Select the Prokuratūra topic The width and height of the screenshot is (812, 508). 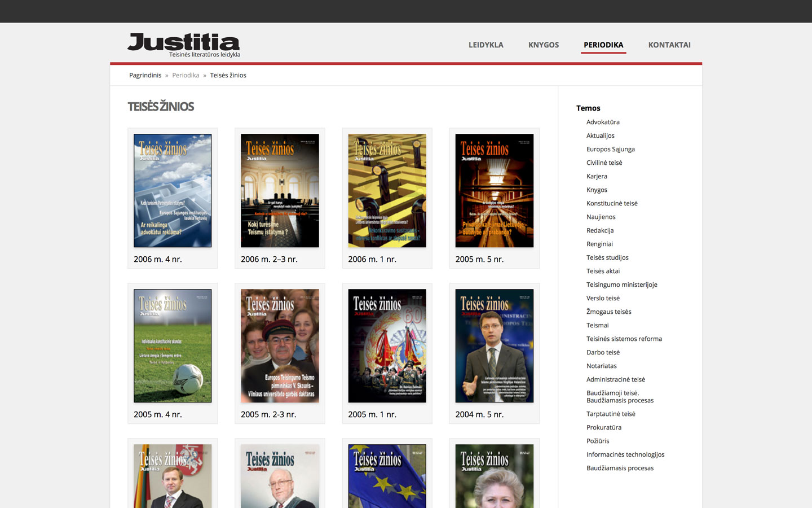604,427
